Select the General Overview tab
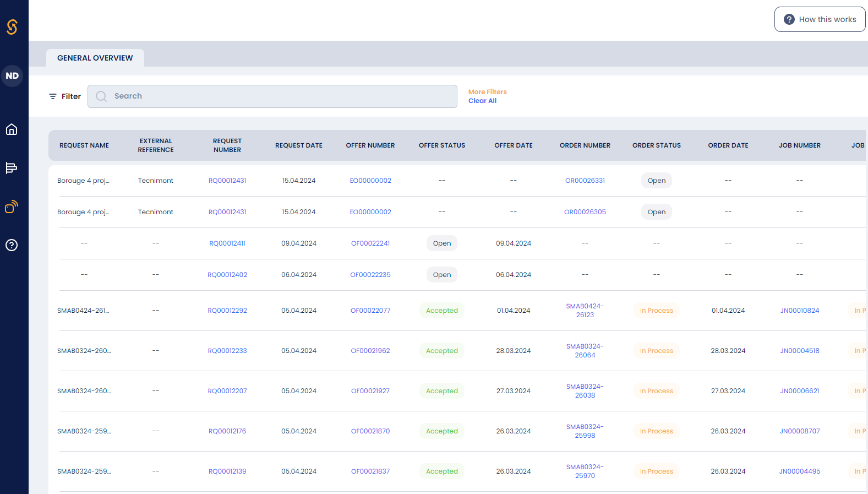The height and width of the screenshot is (494, 868). [x=95, y=58]
